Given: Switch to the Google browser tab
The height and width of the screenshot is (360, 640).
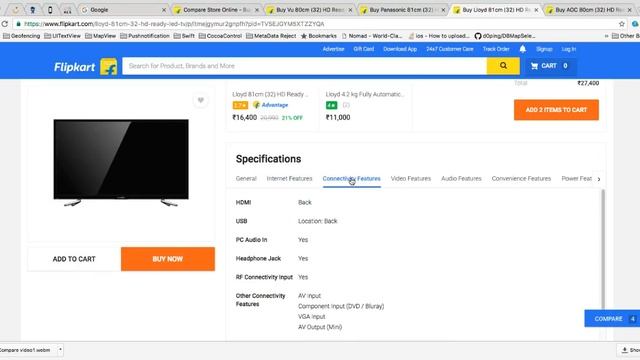Looking at the screenshot, I should (122, 9).
